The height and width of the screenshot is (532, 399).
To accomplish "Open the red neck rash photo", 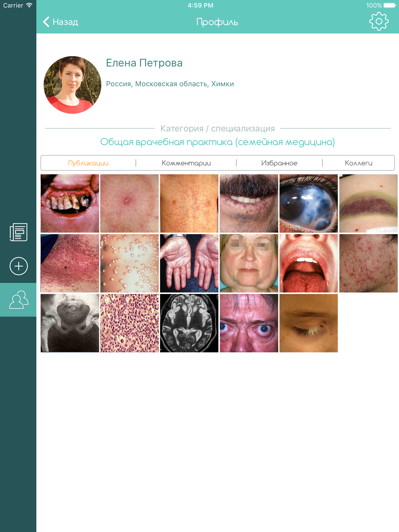I will pos(70,263).
